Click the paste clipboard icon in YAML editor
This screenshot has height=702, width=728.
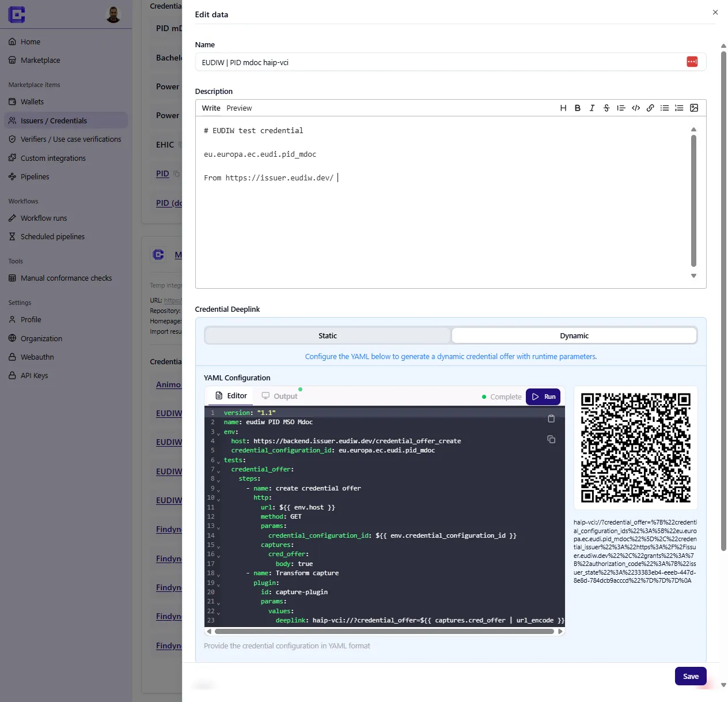551,419
